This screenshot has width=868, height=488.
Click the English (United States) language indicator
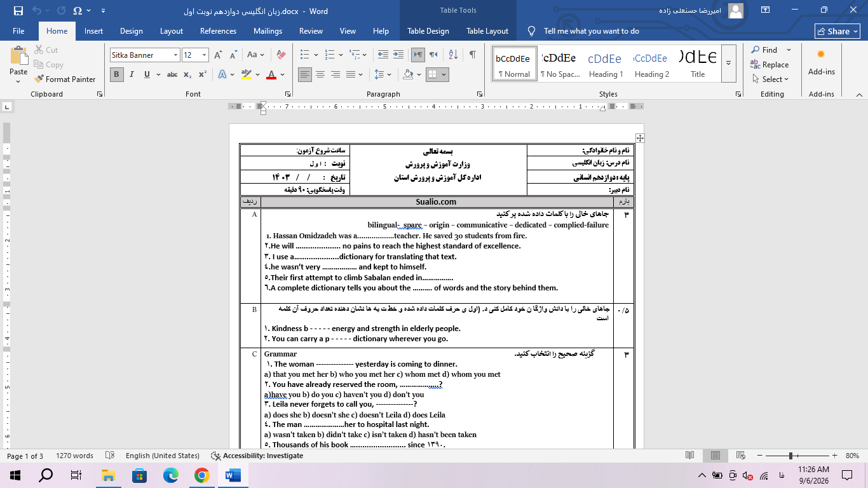point(163,456)
